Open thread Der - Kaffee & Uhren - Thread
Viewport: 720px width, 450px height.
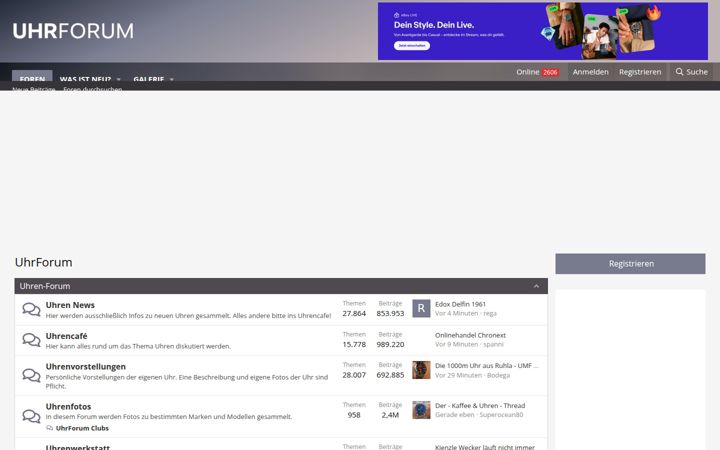[480, 405]
